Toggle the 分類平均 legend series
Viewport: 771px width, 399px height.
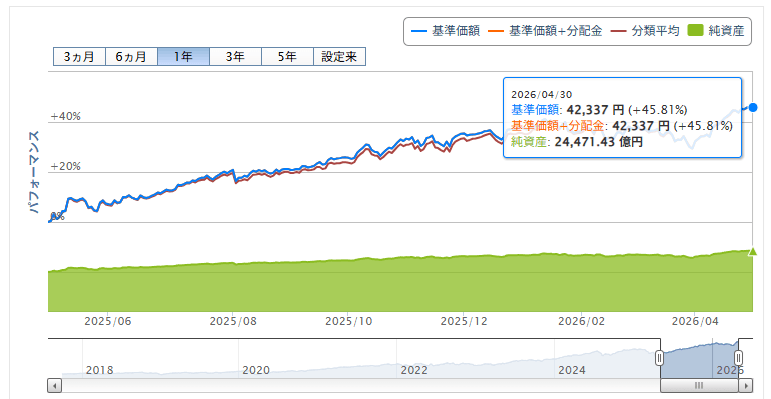point(645,31)
